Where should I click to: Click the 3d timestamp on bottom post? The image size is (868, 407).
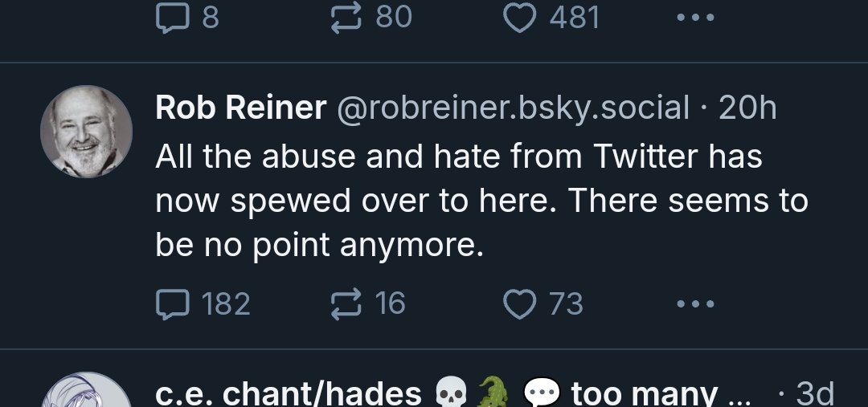coord(814,393)
